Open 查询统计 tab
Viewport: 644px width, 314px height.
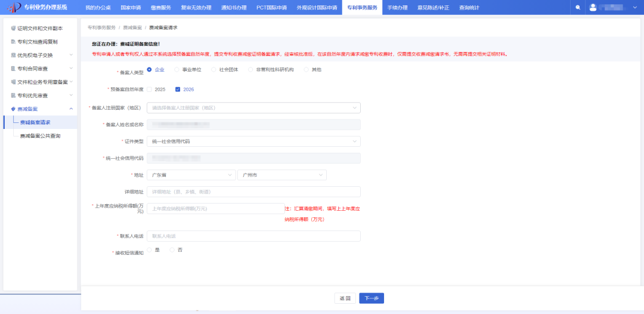click(x=469, y=7)
